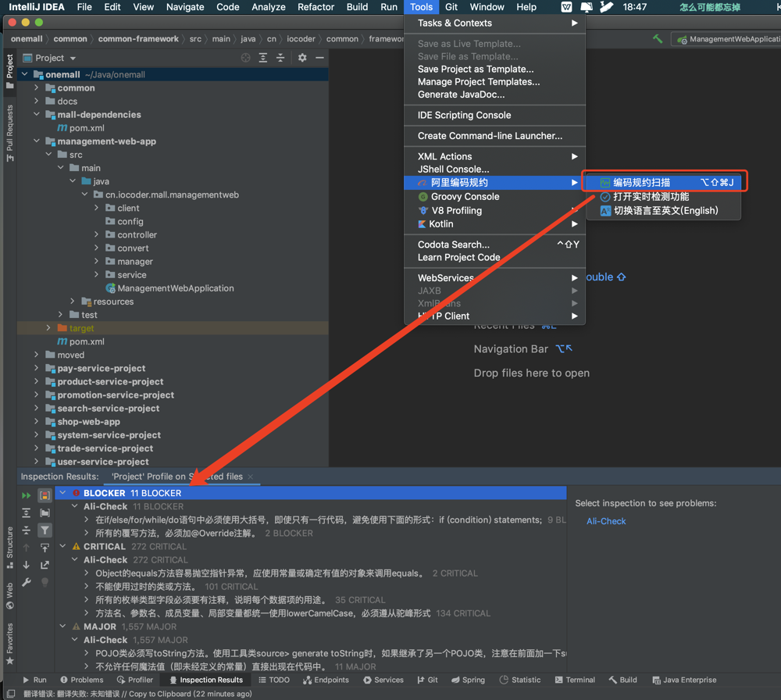Open the Kotlin submenu in Tools

(494, 224)
